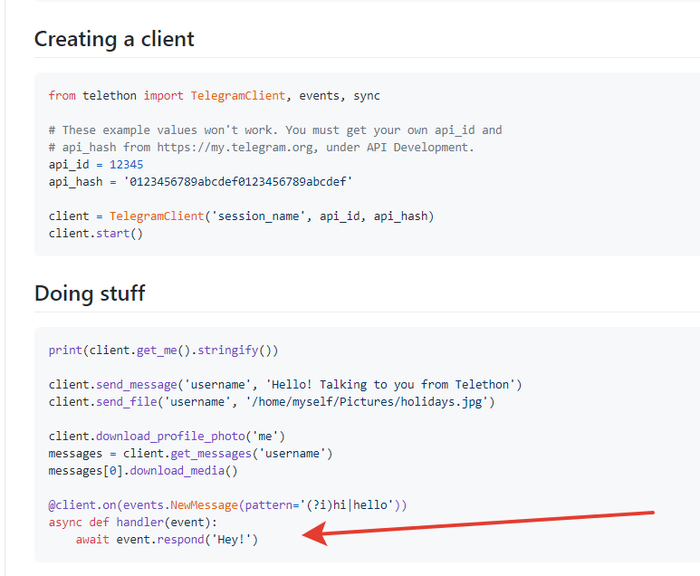Image resolution: width=700 pixels, height=576 pixels.
Task: Click the comment line mentioning https://my.telegram.org
Action: tap(261, 147)
